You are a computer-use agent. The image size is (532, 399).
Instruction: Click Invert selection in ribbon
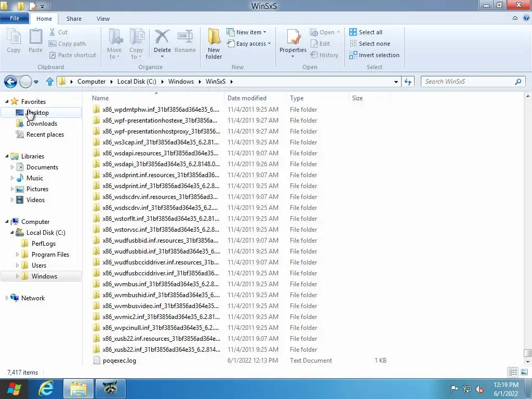pos(374,55)
